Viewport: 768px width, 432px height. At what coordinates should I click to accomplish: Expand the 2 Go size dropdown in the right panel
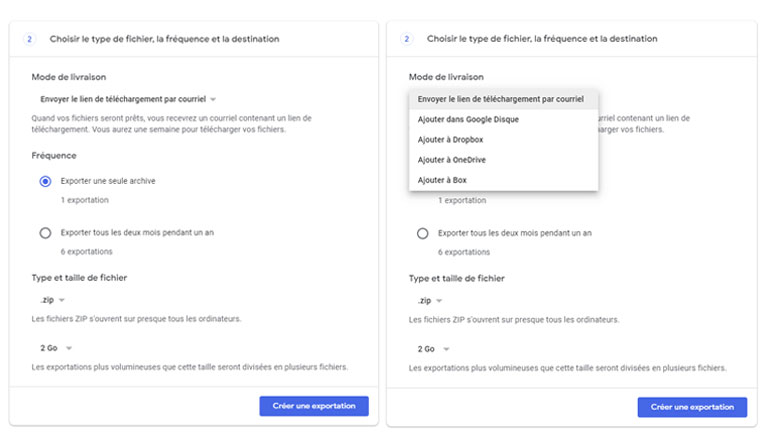[437, 349]
